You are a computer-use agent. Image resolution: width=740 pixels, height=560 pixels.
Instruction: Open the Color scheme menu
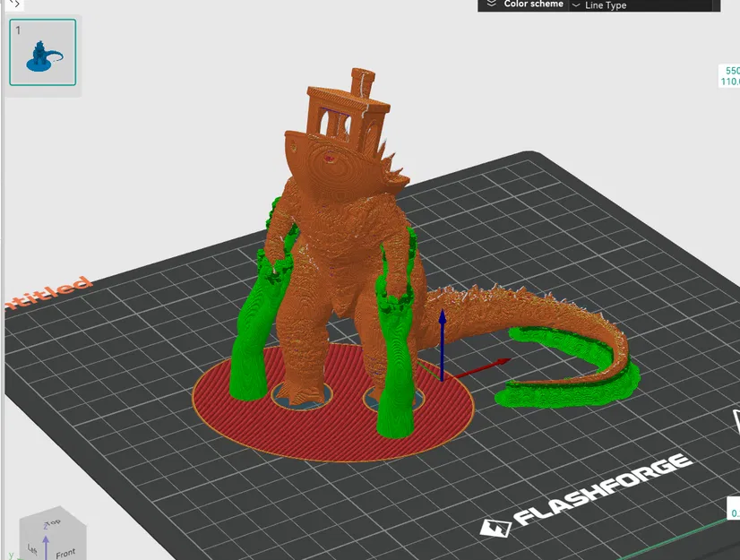533,4
